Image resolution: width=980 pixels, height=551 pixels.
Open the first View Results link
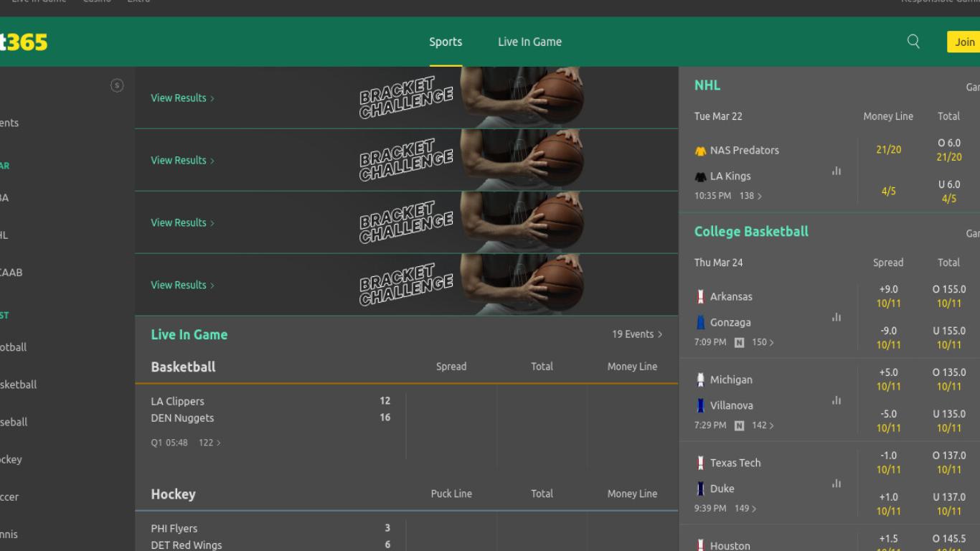(x=182, y=98)
